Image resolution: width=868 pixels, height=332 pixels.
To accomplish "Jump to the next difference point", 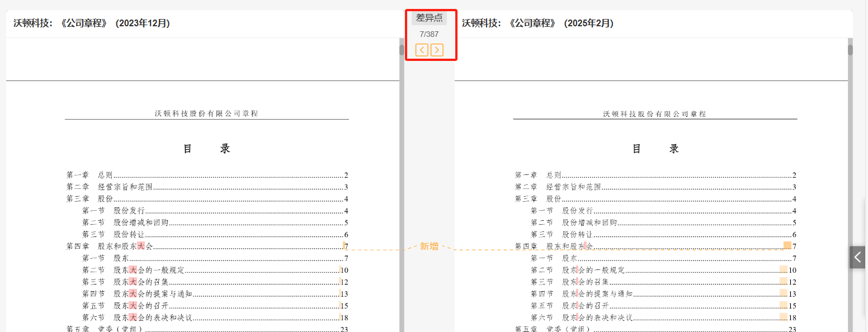I will tap(437, 50).
